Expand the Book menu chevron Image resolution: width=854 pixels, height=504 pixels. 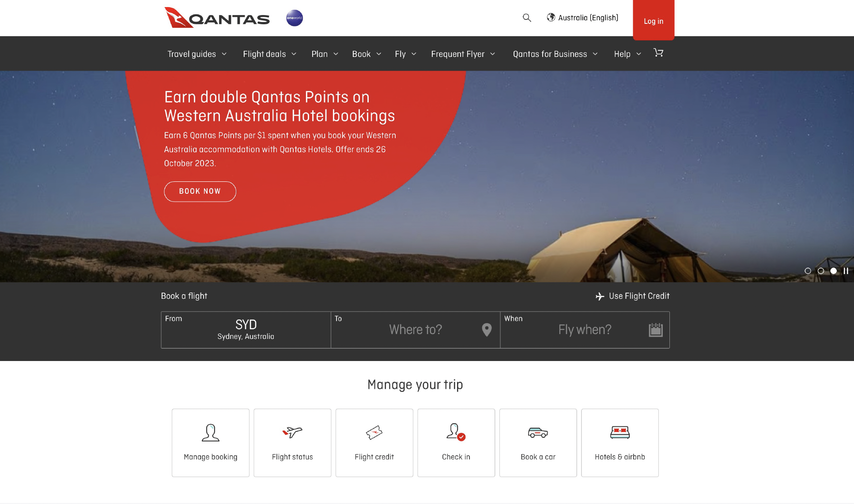pyautogui.click(x=378, y=54)
